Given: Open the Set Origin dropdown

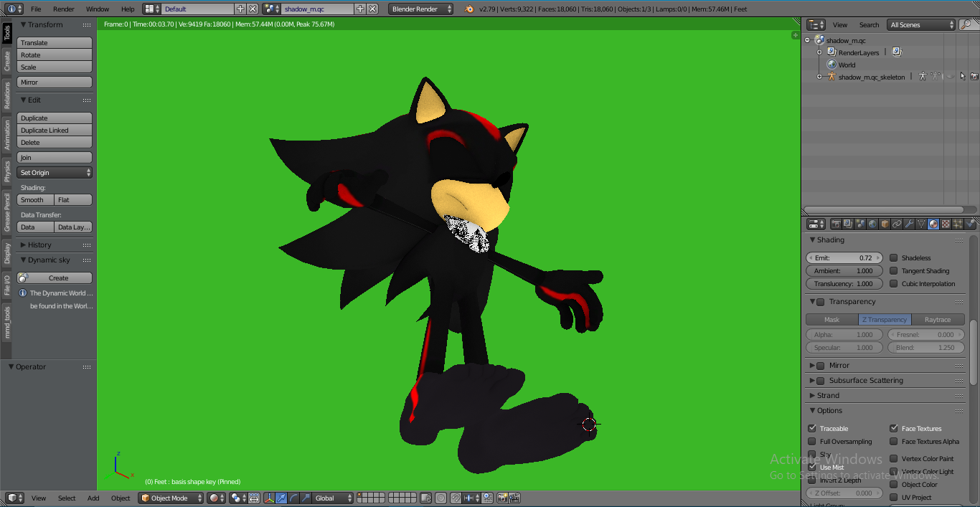Looking at the screenshot, I should pyautogui.click(x=55, y=173).
